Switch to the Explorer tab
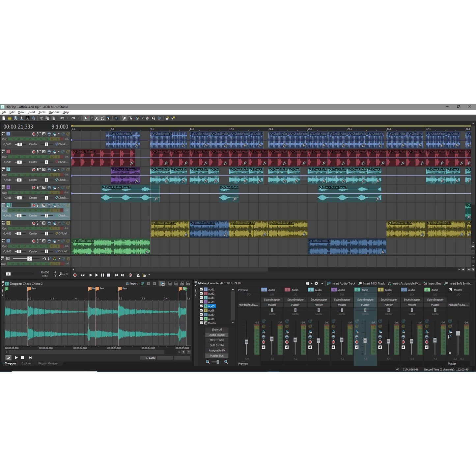Screen dimensions: 476x476 point(26,363)
